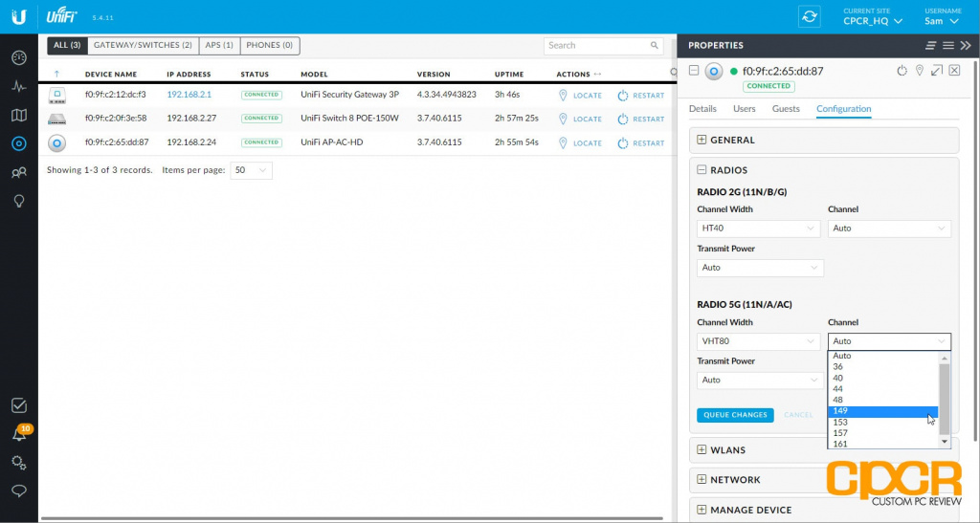Open the Clients page in sidebar
The image size is (980, 523).
[x=18, y=173]
